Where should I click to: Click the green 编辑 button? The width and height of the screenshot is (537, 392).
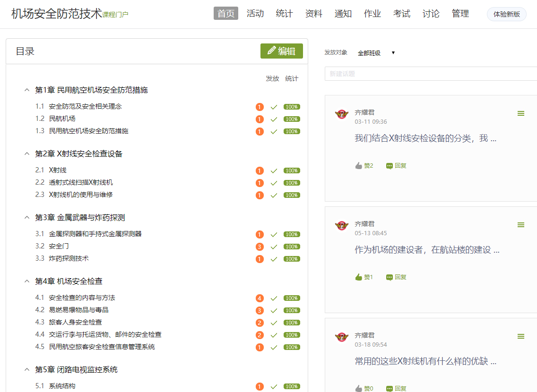281,51
